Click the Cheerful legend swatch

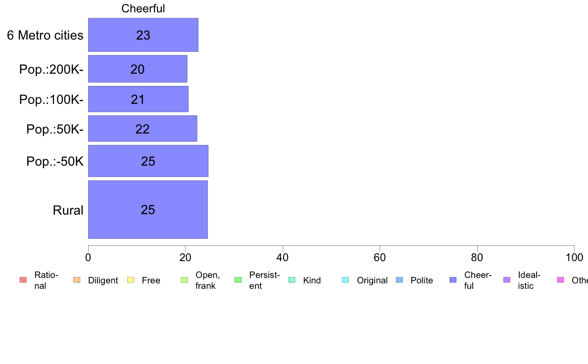tap(453, 280)
